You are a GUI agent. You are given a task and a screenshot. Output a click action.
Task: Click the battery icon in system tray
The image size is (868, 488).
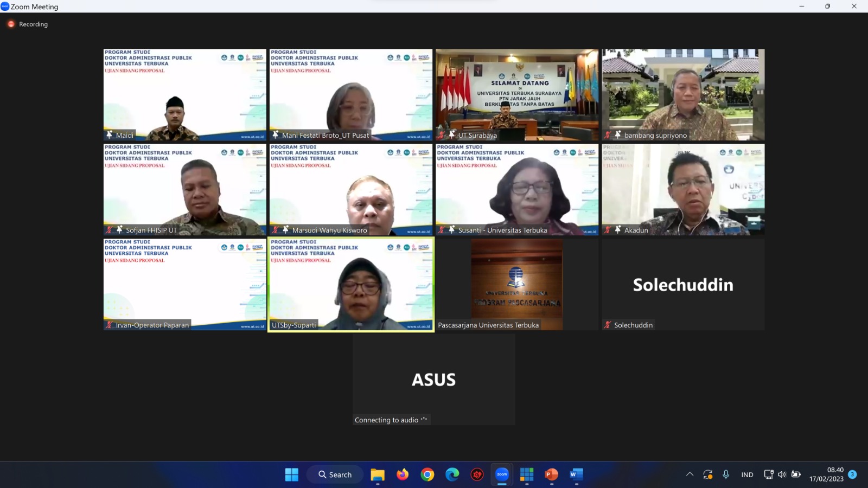(796, 474)
